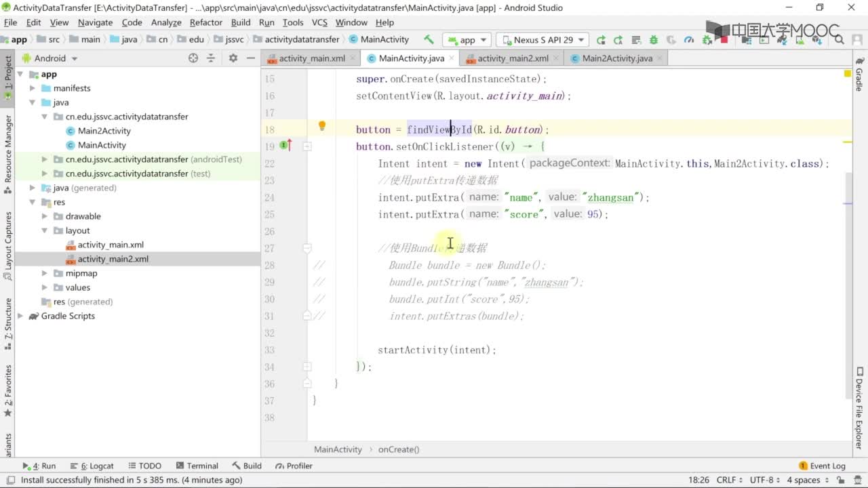Close the MainActivity.java tab
The height and width of the screenshot is (488, 868).
(453, 58)
